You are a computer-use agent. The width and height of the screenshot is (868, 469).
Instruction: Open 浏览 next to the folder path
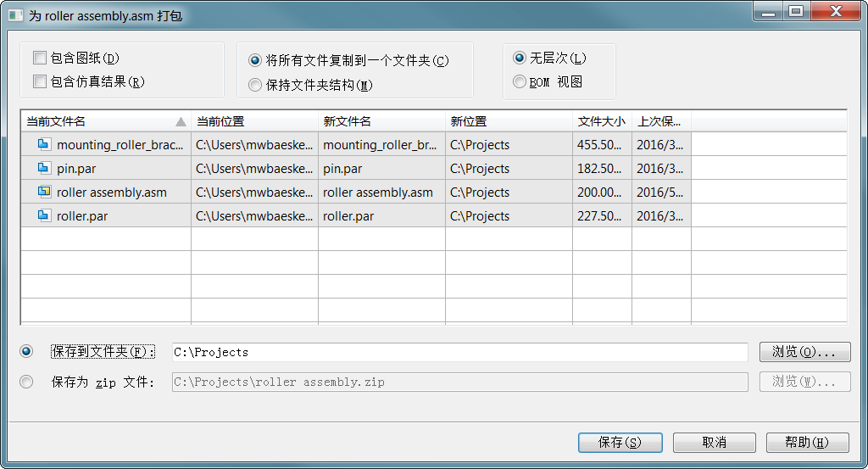804,351
